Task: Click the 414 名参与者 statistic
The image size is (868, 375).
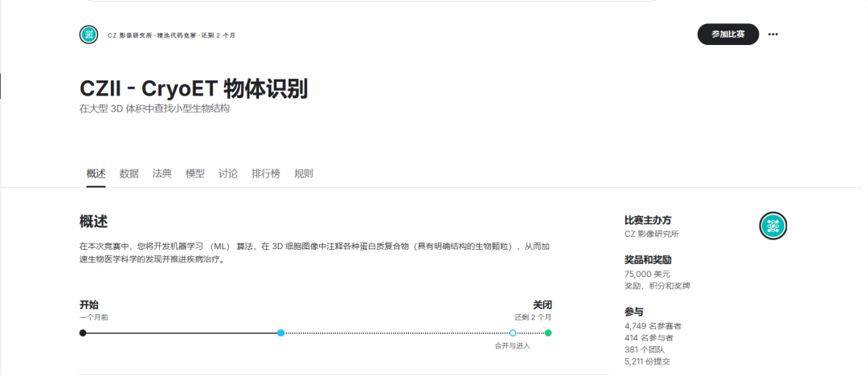Action: point(649,338)
